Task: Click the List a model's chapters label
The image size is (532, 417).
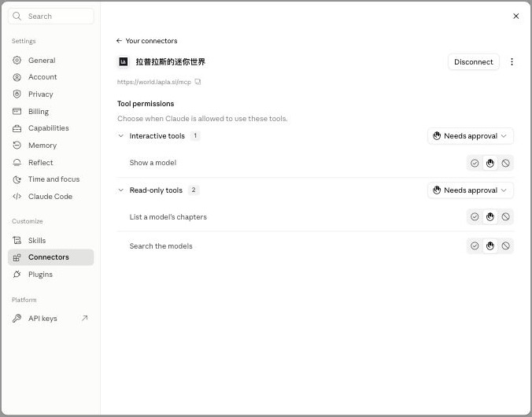Action: pos(168,217)
